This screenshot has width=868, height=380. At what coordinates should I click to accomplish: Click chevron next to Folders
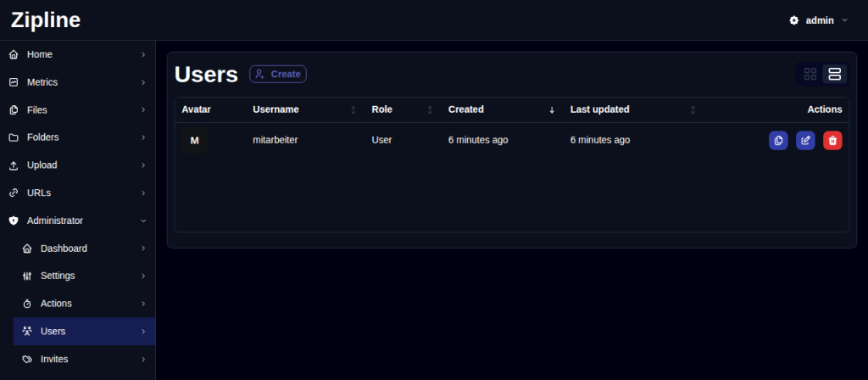(x=143, y=137)
